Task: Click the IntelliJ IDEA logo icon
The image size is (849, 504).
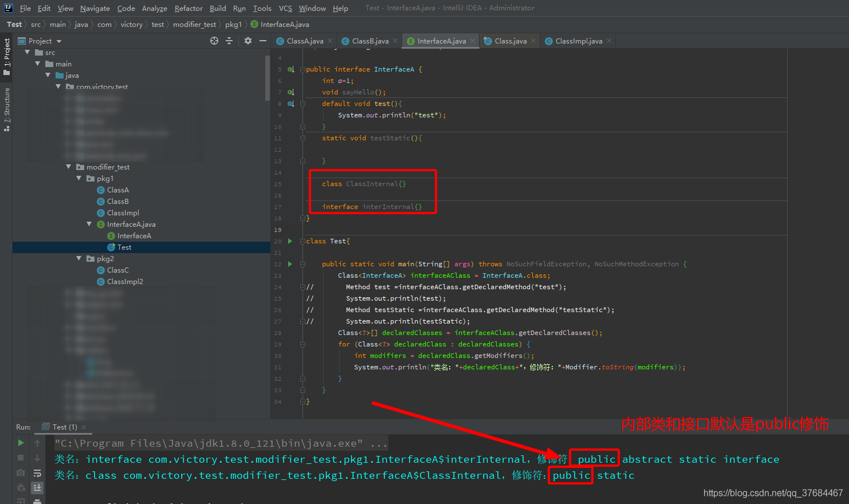Action: pyautogui.click(x=8, y=8)
